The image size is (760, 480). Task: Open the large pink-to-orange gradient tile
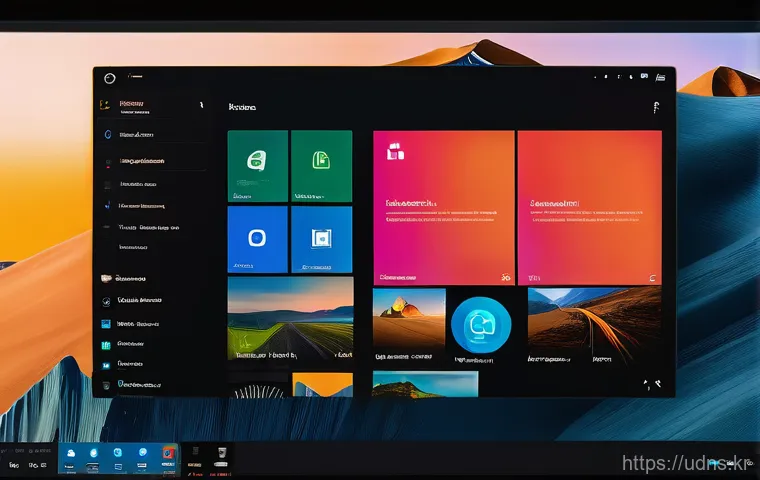(443, 208)
